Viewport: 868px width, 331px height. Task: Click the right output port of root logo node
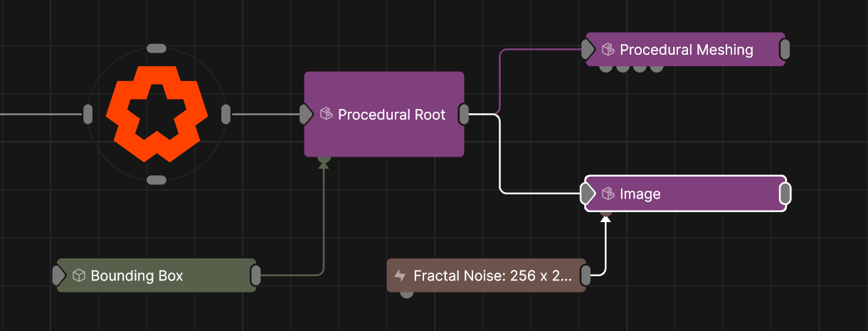(x=226, y=114)
